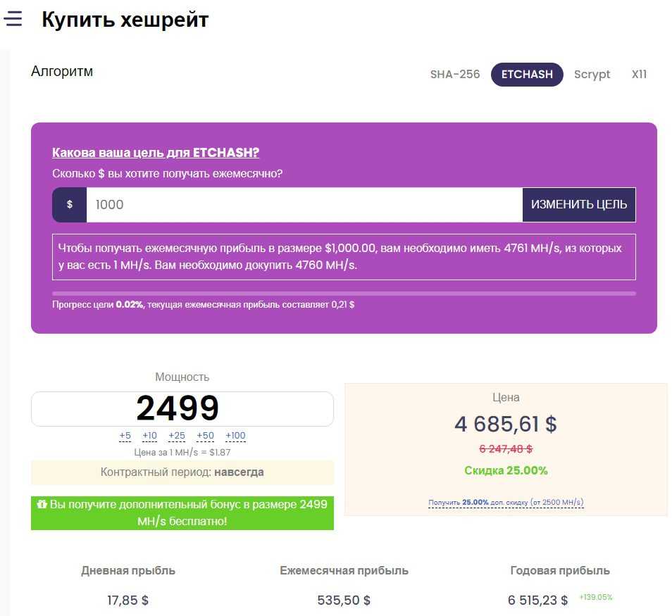Click the power value field showing 2499
The image size is (672, 616).
(182, 408)
